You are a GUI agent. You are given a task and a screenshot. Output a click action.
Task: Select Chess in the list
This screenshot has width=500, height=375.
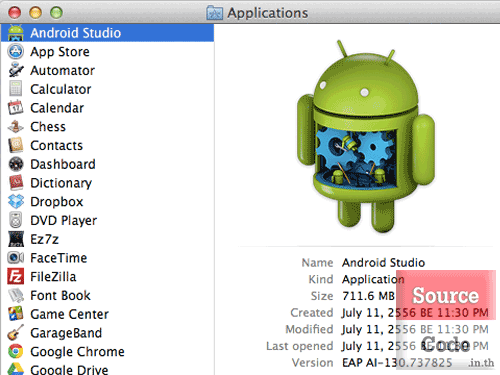(x=48, y=127)
